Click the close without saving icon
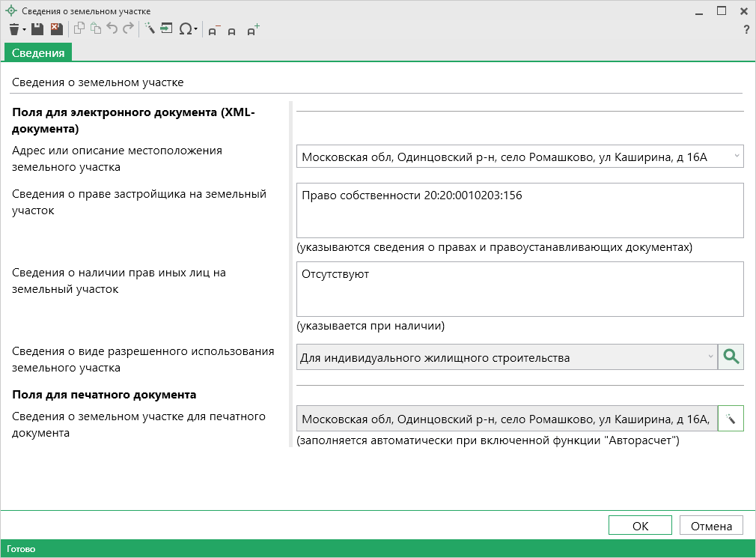 [x=56, y=29]
